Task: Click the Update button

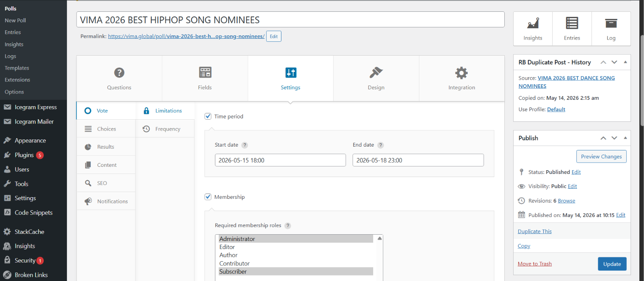Action: pos(612,264)
